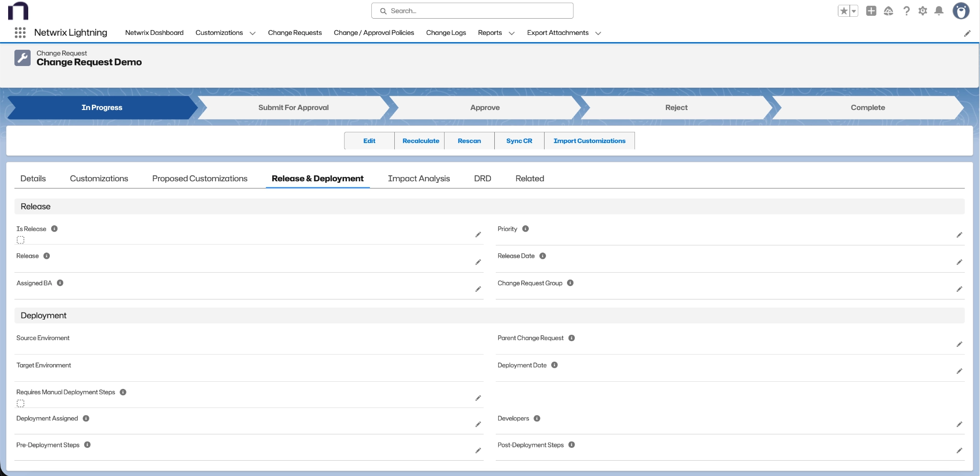
Task: Open the Proposed Customizations tab
Action: [x=200, y=178]
